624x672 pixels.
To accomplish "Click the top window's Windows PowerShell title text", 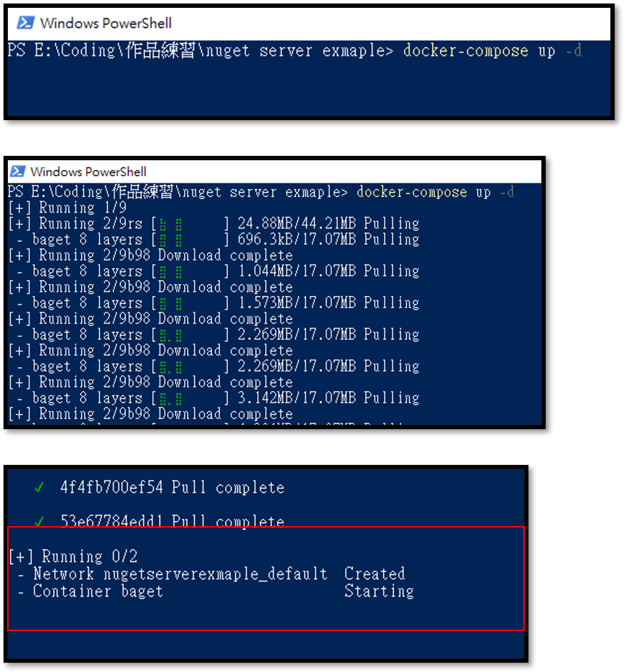I will pos(106,23).
